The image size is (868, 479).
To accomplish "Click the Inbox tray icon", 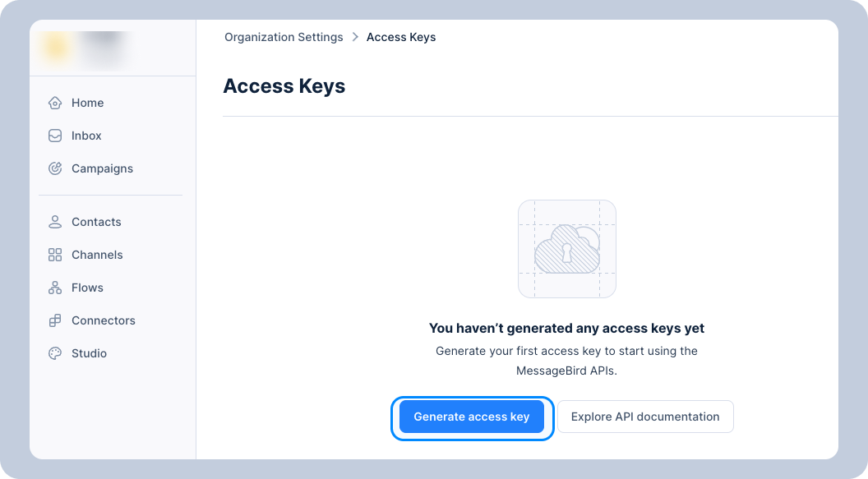I will point(55,136).
